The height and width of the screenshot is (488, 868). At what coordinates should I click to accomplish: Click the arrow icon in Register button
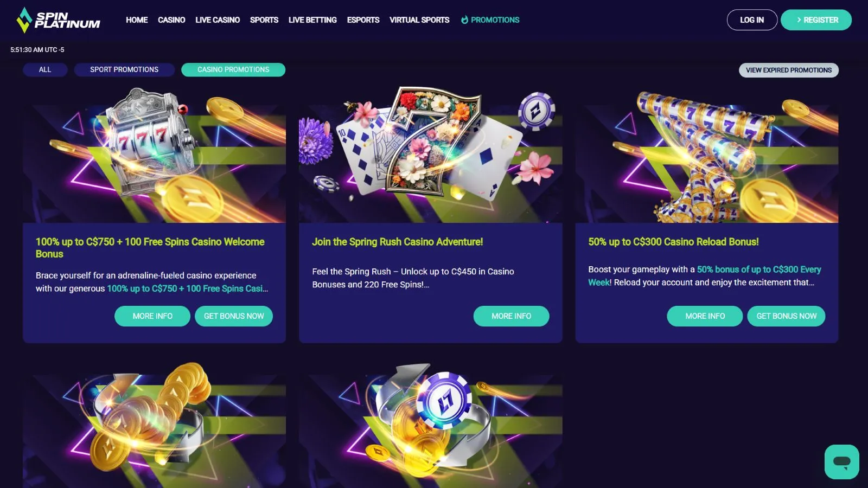click(799, 20)
